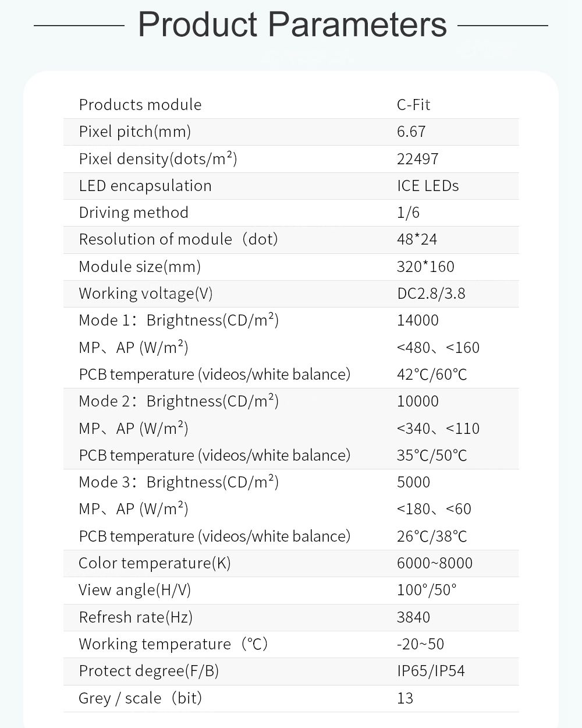Image resolution: width=582 pixels, height=728 pixels.
Task: Select the Mode 1 brightness value 14000
Action: [x=417, y=320]
